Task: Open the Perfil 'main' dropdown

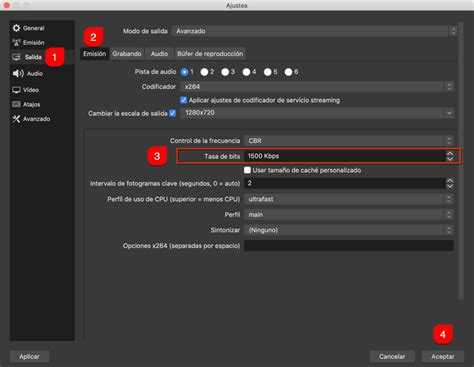Action: pos(349,214)
